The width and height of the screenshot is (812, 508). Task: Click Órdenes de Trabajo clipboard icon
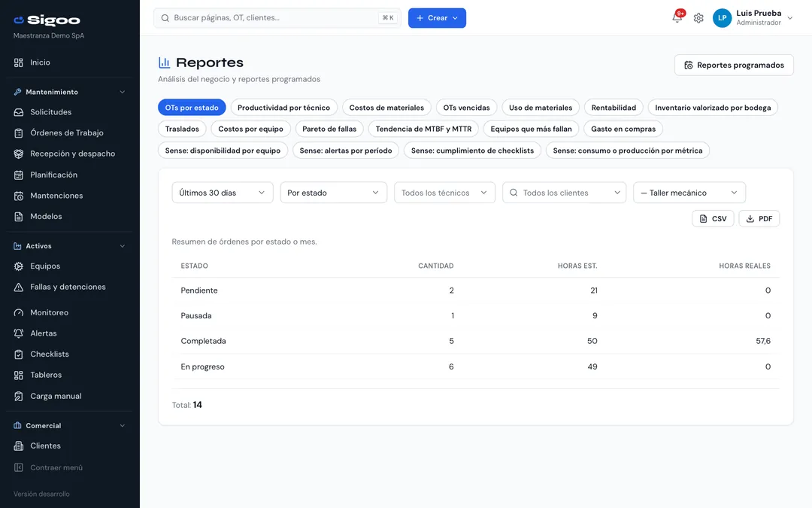pyautogui.click(x=19, y=133)
